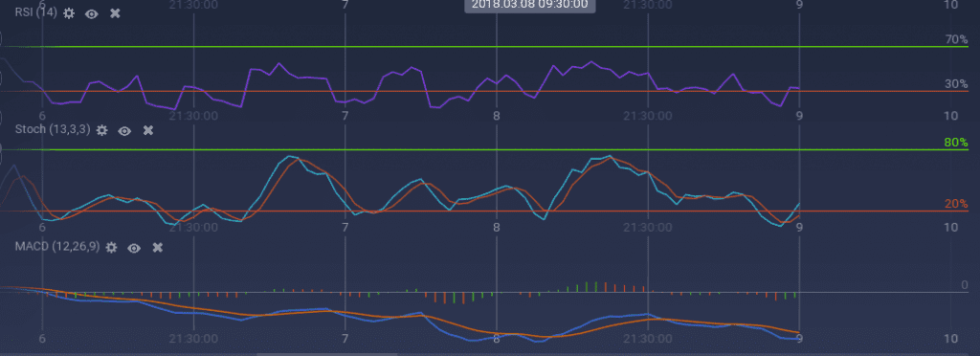980x356 pixels.
Task: Remove the MACD (12,26,9) indicator
Action: coord(158,247)
